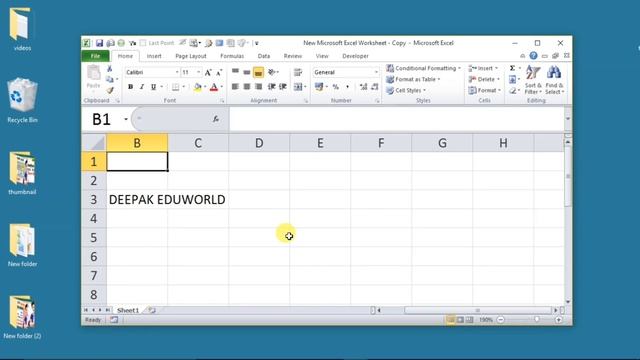Viewport: 640px width, 360px height.
Task: Switch to Page Layout view in status bar
Action: pyautogui.click(x=460, y=320)
